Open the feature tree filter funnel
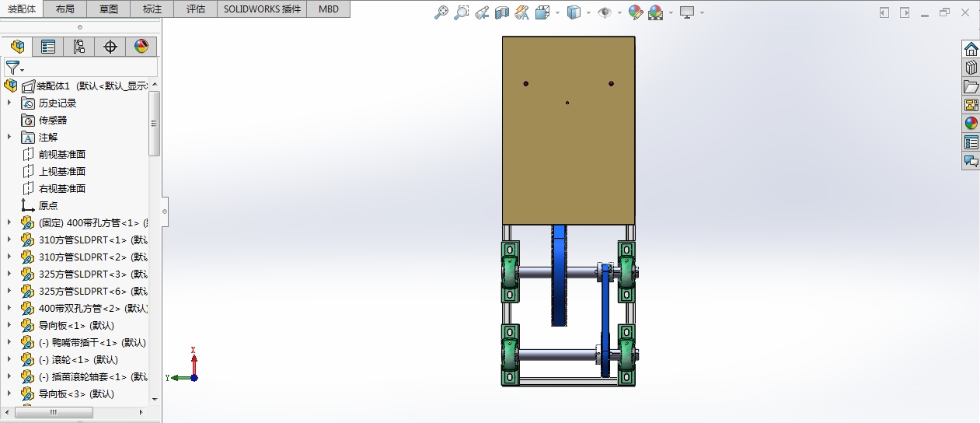Viewport: 980px width, 423px height. 13,68
